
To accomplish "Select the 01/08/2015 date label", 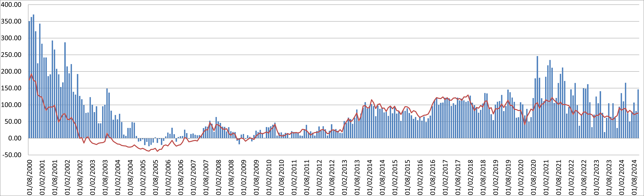I will click(407, 178).
